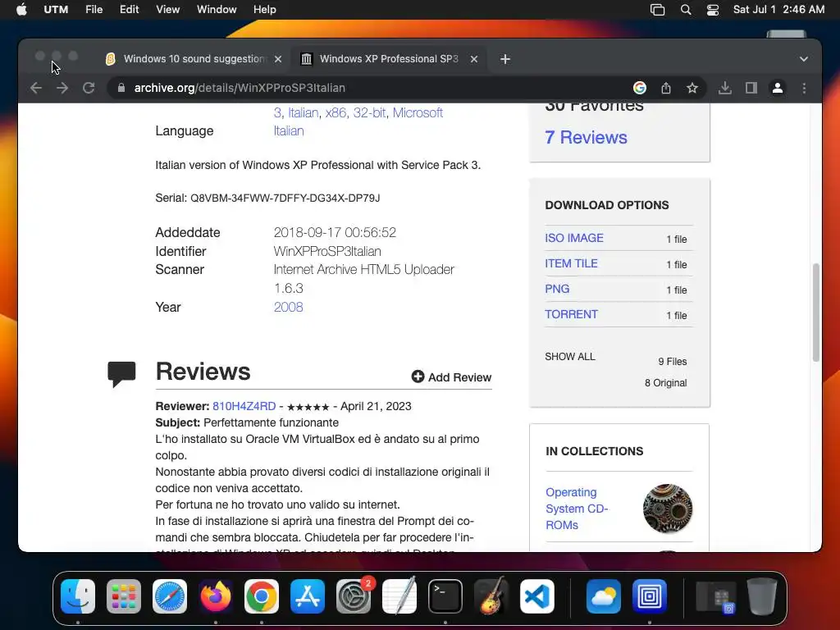Open the UTM app in the Dock
The image size is (840, 630).
point(650,596)
